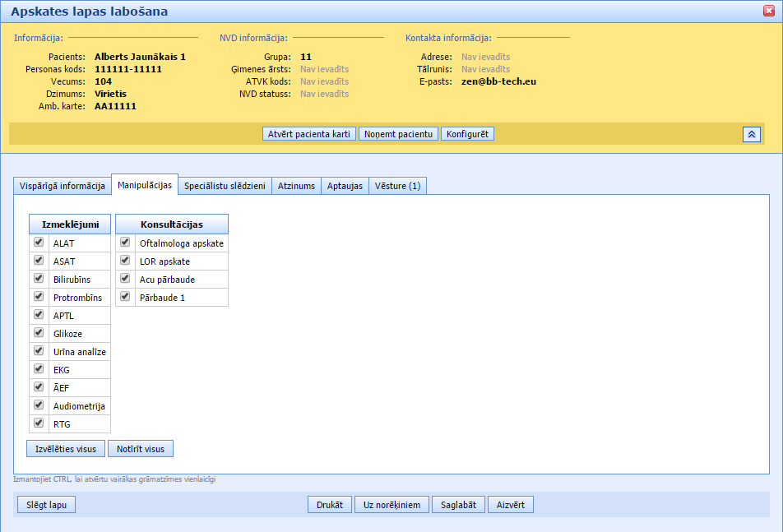Uncheck the Oftalmologa apskate checkbox

click(x=125, y=243)
